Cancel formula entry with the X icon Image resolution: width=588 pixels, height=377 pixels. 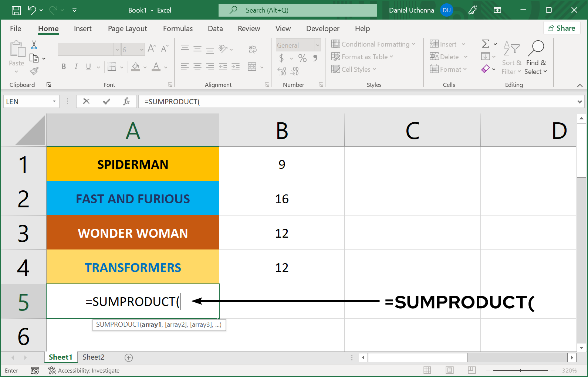click(86, 101)
